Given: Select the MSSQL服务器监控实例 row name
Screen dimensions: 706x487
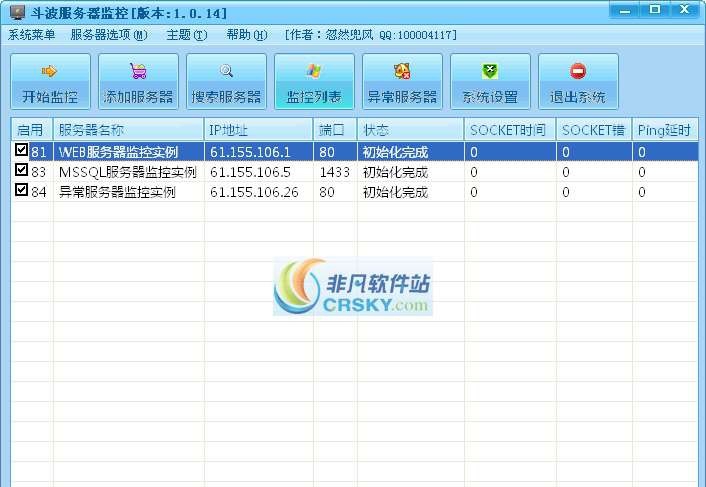Looking at the screenshot, I should (127, 172).
